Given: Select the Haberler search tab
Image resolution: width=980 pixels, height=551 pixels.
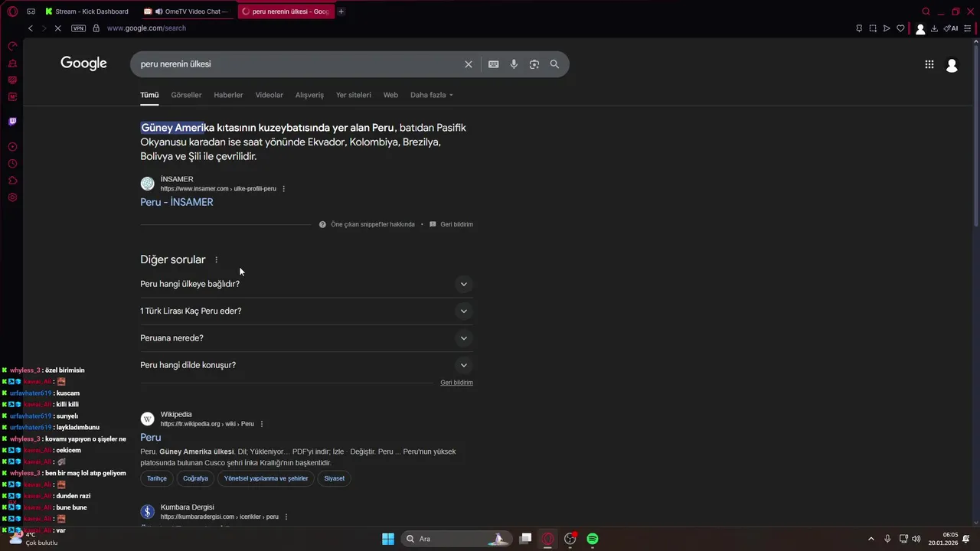Looking at the screenshot, I should tap(228, 95).
